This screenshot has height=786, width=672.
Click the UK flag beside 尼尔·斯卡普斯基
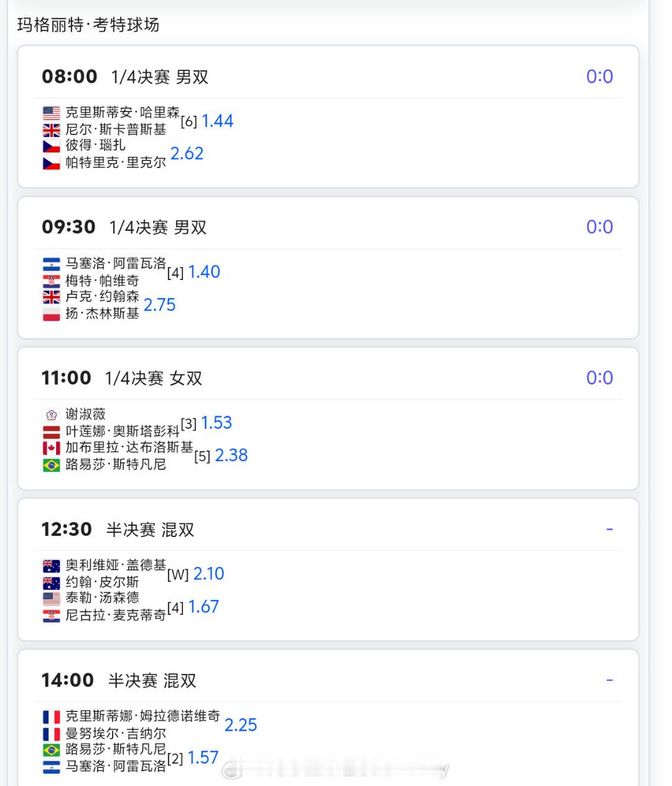[52, 130]
